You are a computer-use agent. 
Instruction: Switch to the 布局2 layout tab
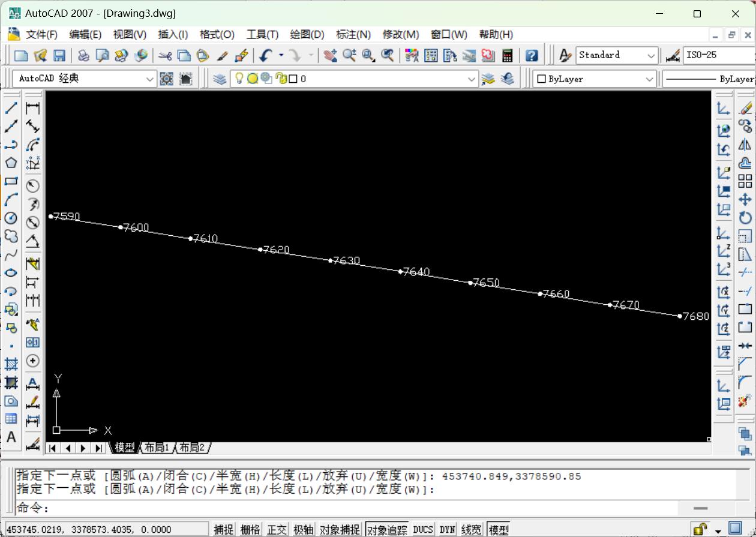point(192,448)
